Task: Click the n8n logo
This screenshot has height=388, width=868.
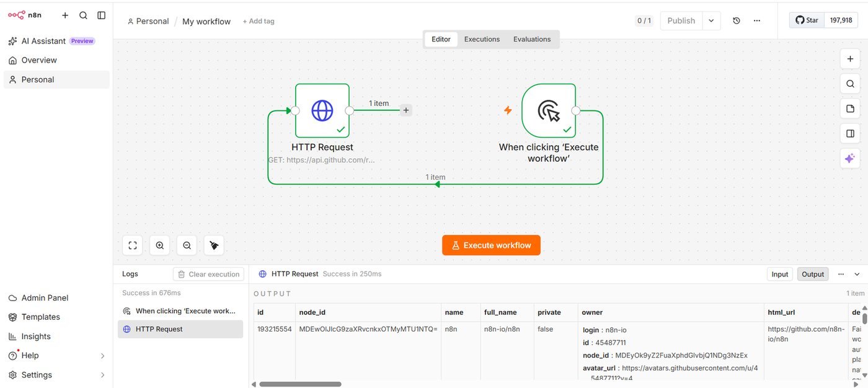Action: 25,15
